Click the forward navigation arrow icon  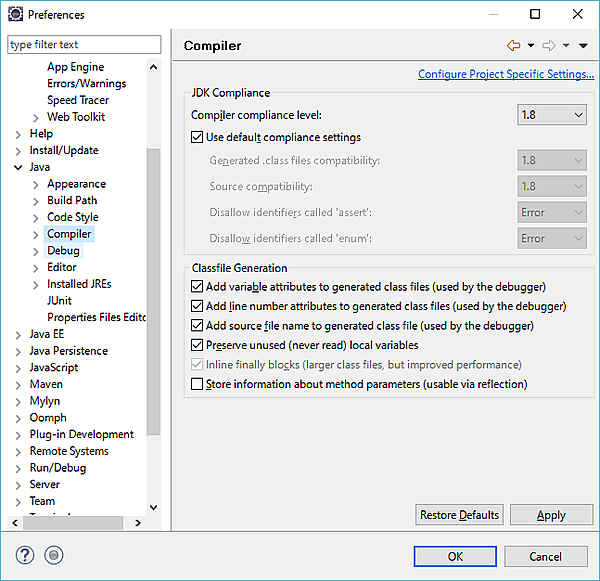[x=548, y=46]
